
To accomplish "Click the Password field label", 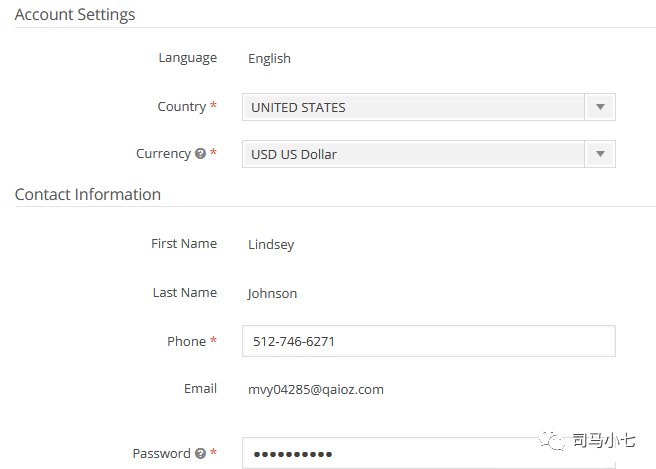I will [x=161, y=453].
